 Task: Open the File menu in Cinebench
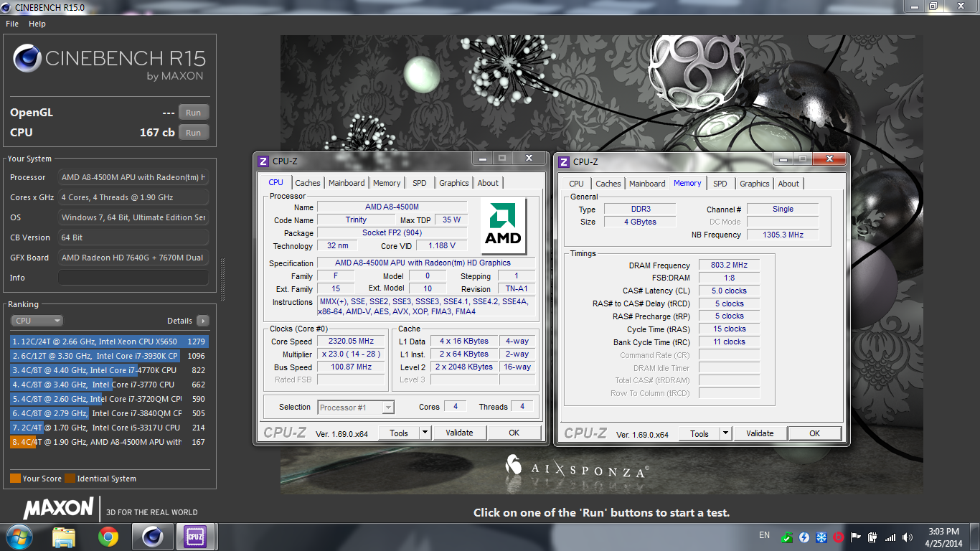[12, 24]
